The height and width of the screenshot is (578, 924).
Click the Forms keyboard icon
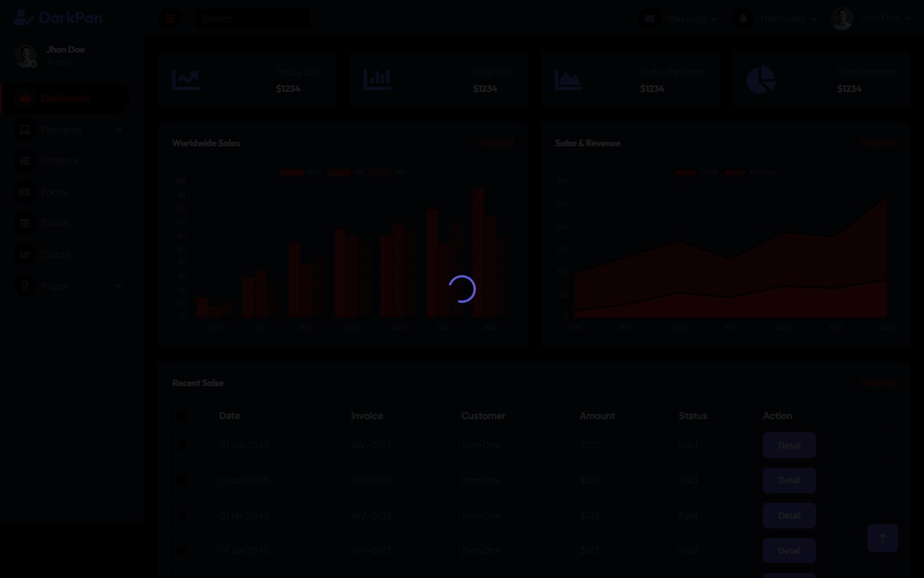coord(25,192)
